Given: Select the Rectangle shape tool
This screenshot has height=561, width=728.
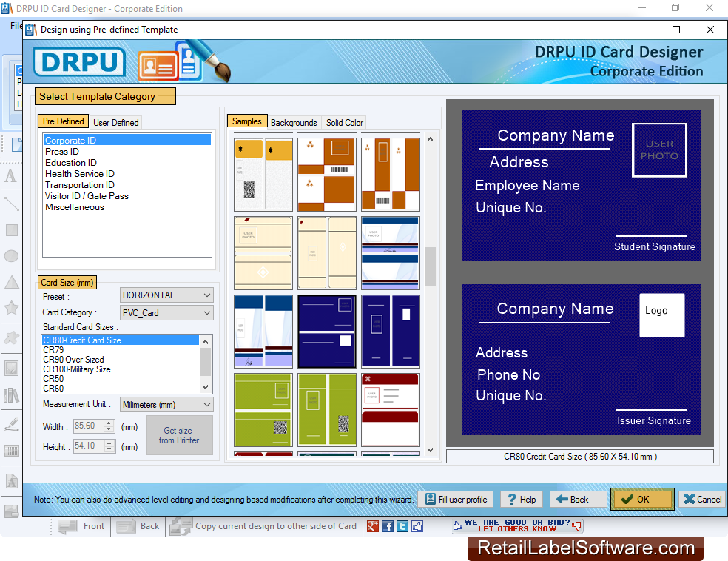Looking at the screenshot, I should [x=11, y=229].
